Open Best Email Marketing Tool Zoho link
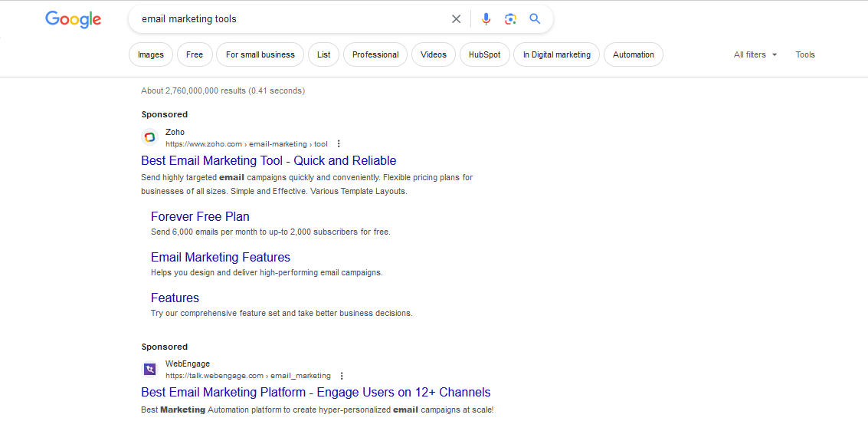 point(268,160)
